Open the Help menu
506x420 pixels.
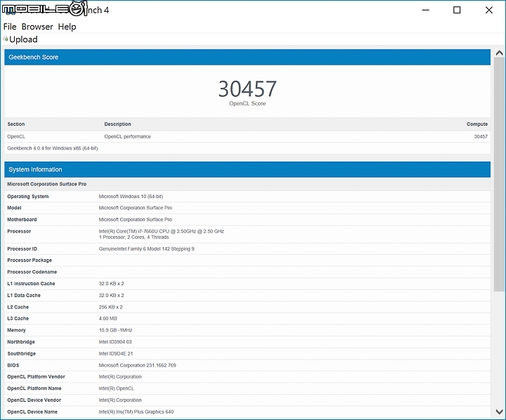[x=67, y=27]
